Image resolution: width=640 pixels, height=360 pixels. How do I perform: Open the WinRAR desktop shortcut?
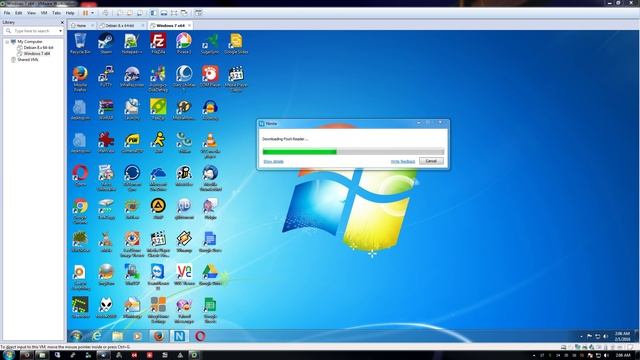tap(106, 109)
